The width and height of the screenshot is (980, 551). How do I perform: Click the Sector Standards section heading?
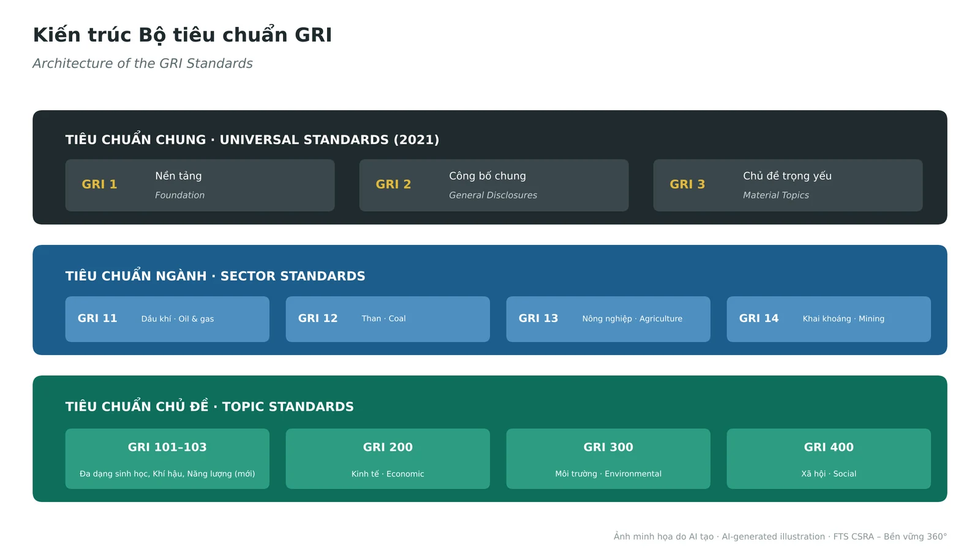(x=216, y=276)
